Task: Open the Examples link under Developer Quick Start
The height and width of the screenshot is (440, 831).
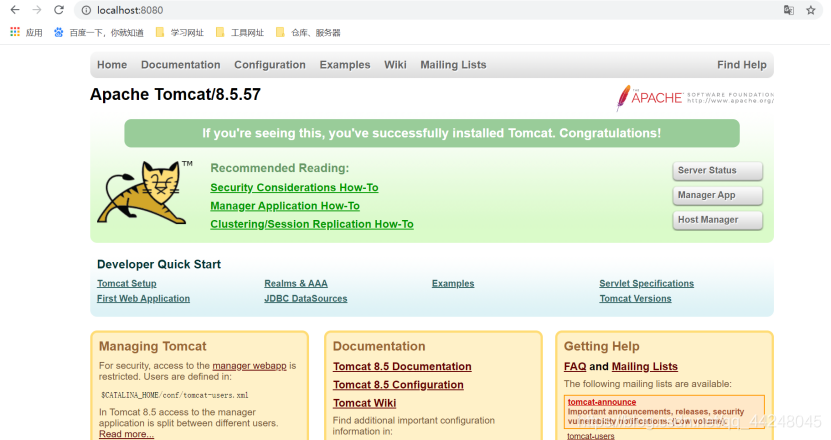Action: point(453,284)
